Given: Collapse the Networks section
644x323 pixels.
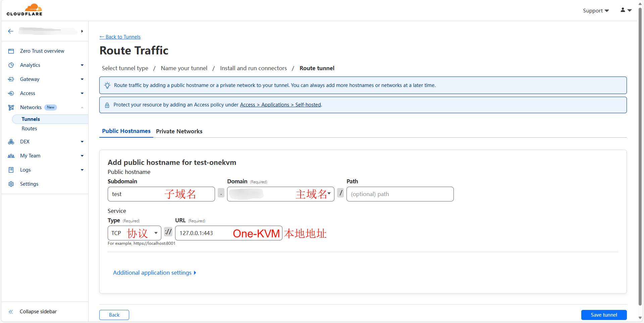Looking at the screenshot, I should (82, 107).
